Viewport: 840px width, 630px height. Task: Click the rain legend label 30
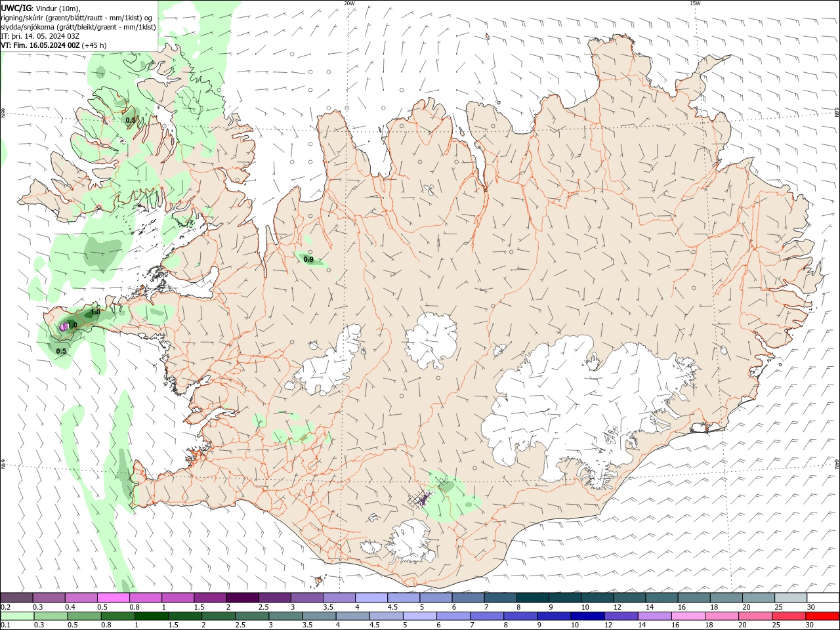[x=811, y=625]
